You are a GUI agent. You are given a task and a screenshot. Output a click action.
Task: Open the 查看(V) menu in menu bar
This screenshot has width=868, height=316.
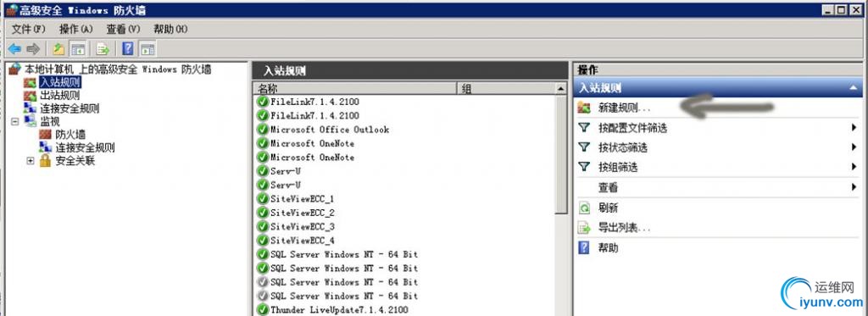[124, 29]
